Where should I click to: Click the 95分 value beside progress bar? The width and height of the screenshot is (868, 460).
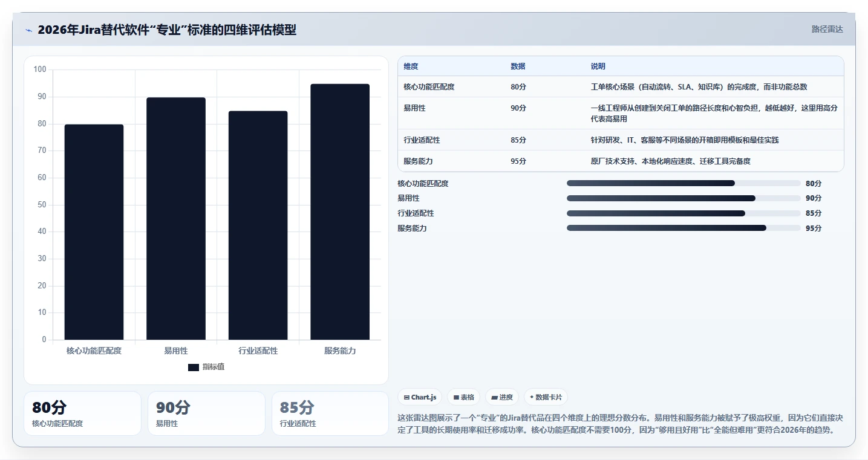814,228
